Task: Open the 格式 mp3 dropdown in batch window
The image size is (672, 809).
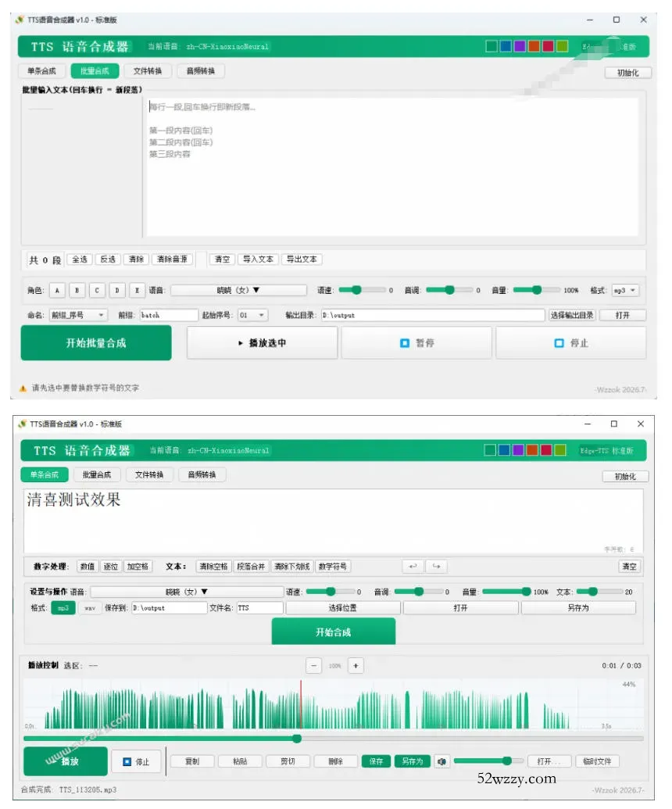Action: click(626, 291)
